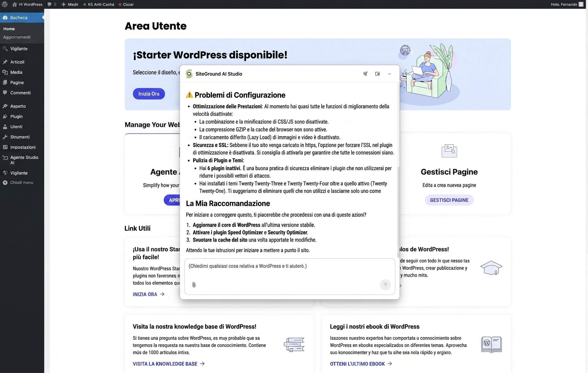Click 'Sicurezza e SSL:' bullet text
This screenshot has height=373, width=588.
tap(210, 145)
